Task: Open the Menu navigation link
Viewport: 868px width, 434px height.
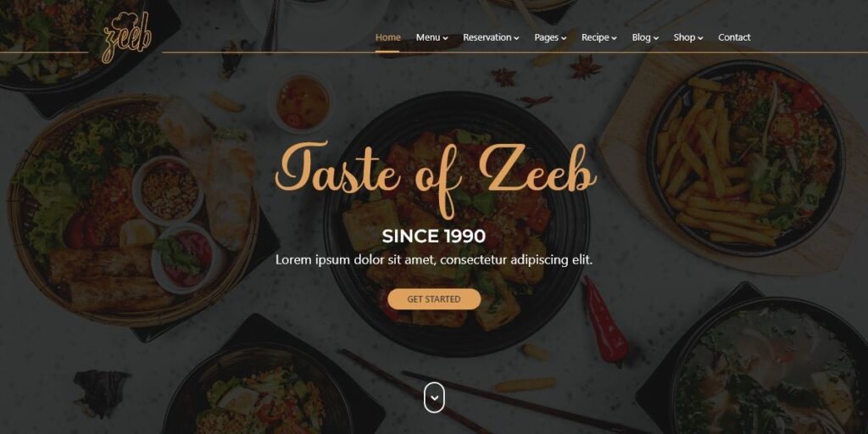Action: point(428,37)
